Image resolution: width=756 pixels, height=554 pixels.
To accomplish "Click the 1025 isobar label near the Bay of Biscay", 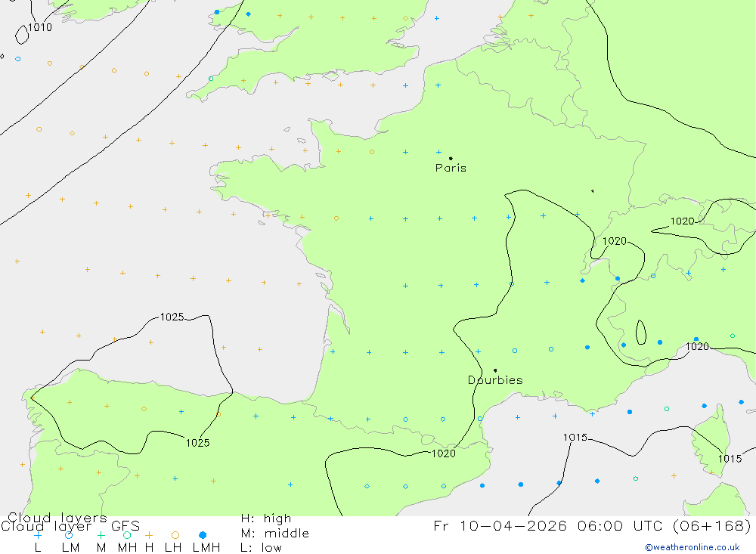I will (x=172, y=317).
